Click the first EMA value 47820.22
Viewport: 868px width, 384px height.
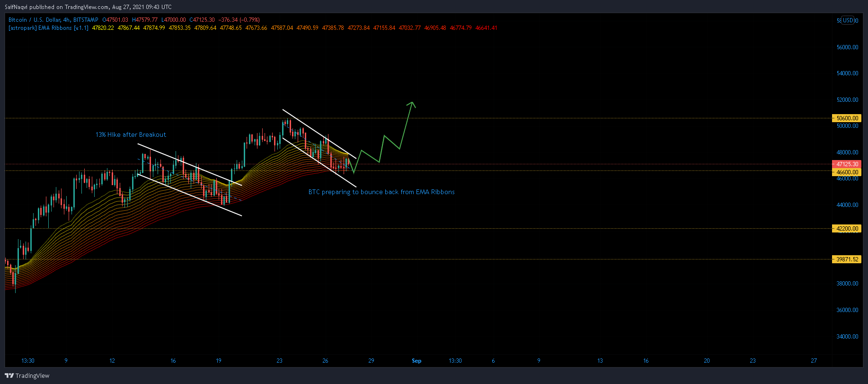click(103, 28)
